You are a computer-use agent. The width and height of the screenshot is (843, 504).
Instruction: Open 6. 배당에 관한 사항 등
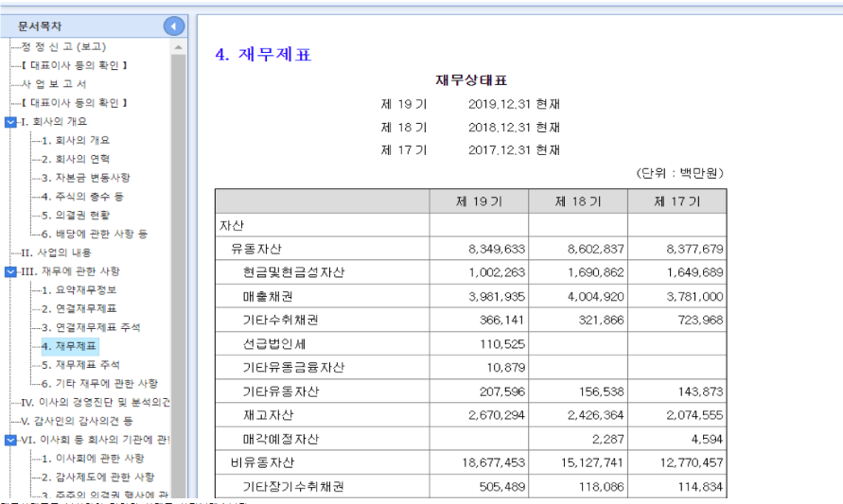[x=95, y=235]
